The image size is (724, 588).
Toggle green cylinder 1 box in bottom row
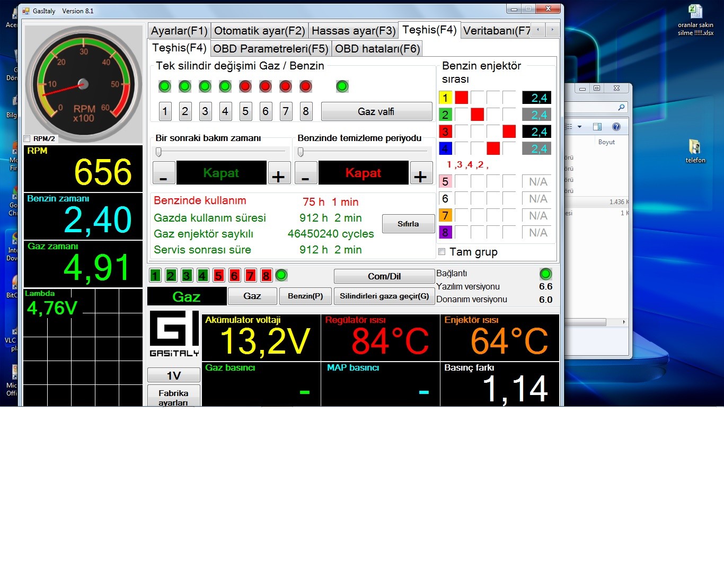tap(155, 275)
